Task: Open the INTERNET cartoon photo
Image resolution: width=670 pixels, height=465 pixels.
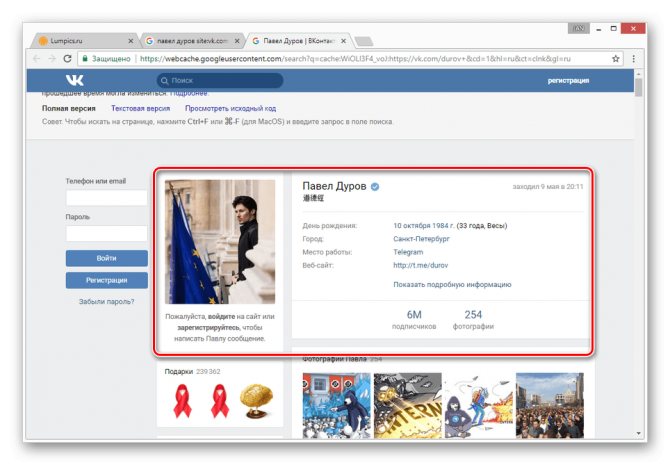Action: [x=408, y=405]
